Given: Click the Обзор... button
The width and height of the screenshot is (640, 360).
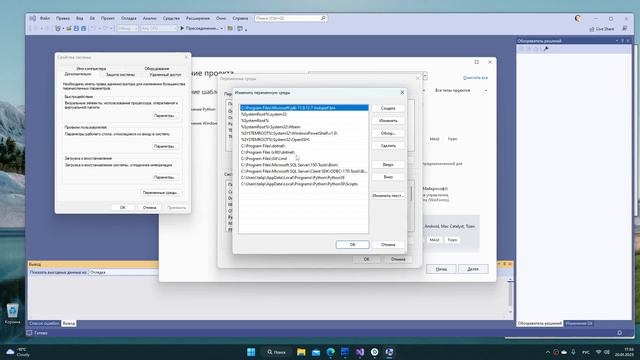Looking at the screenshot, I should coord(388,133).
